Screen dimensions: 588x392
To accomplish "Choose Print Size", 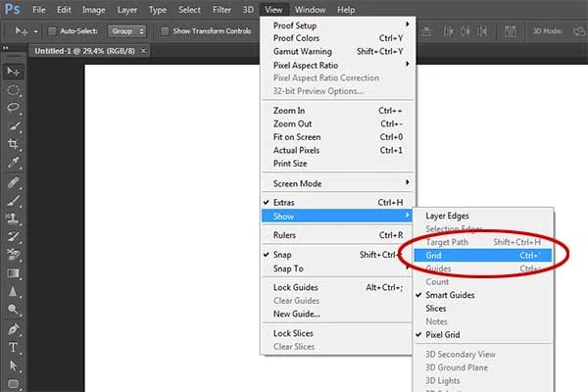I will tap(337, 164).
